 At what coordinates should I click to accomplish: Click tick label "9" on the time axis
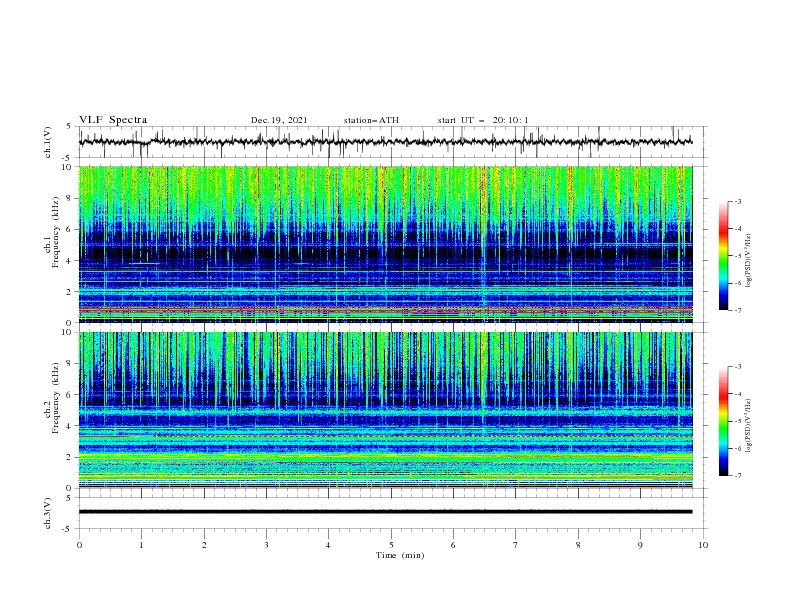click(x=640, y=545)
